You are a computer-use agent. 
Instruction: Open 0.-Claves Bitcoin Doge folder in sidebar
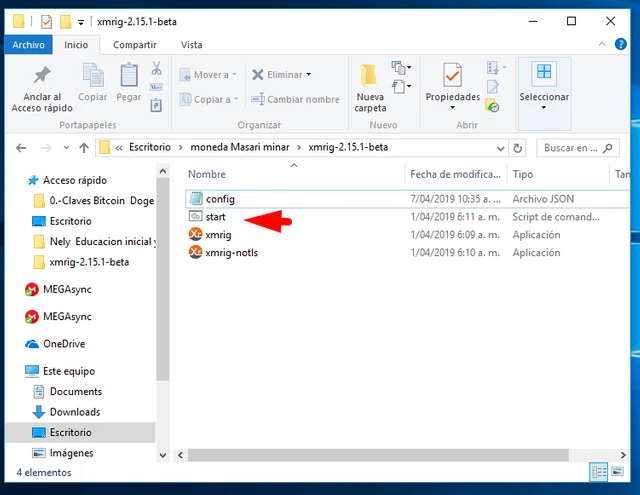93,200
